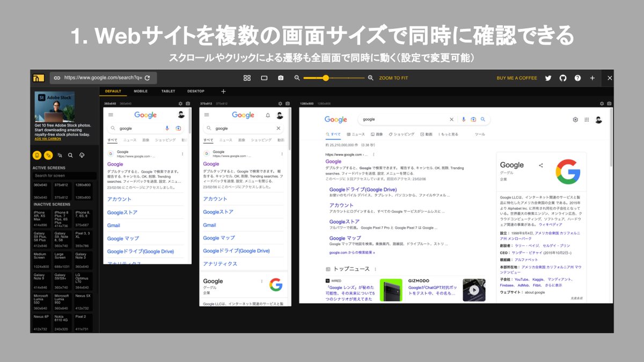The width and height of the screenshot is (644, 362).
Task: Take screenshot of the 360x640 preview
Action: (188, 104)
